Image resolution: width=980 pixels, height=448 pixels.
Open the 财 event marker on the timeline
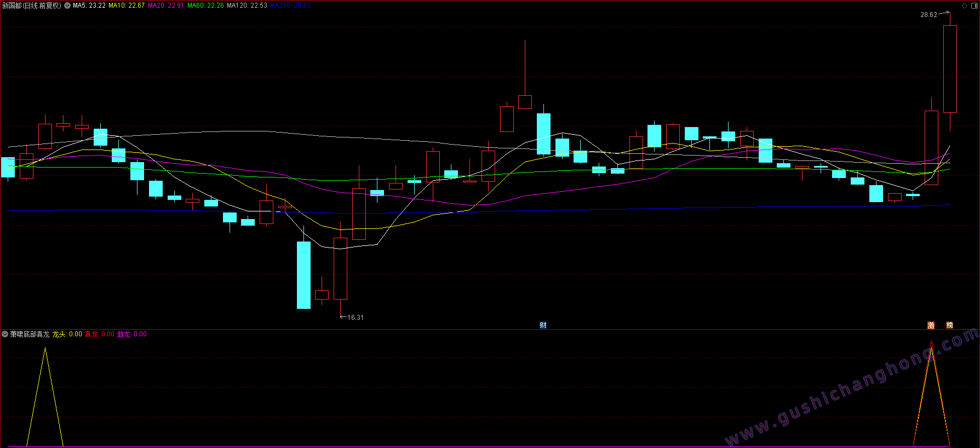tap(543, 325)
